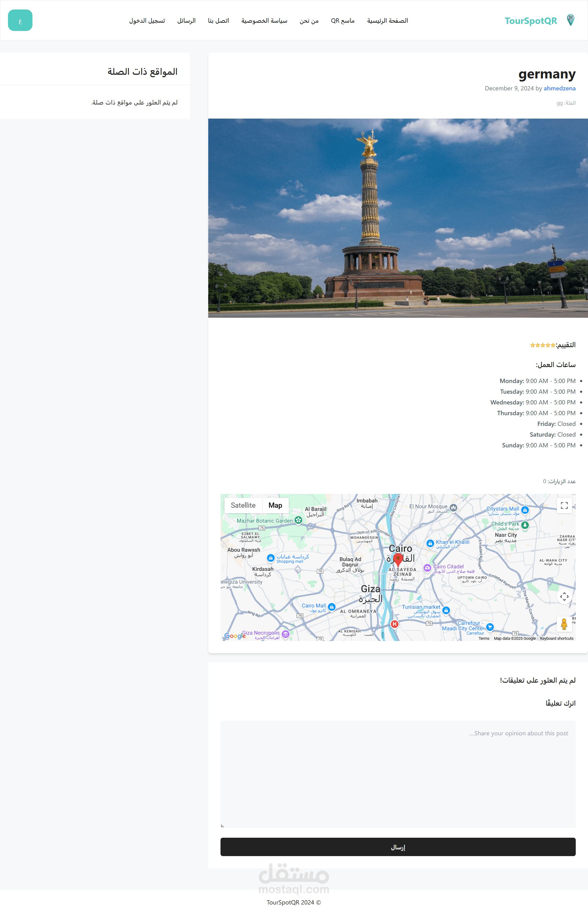Click the comment text area
This screenshot has width=588, height=914.
click(398, 774)
